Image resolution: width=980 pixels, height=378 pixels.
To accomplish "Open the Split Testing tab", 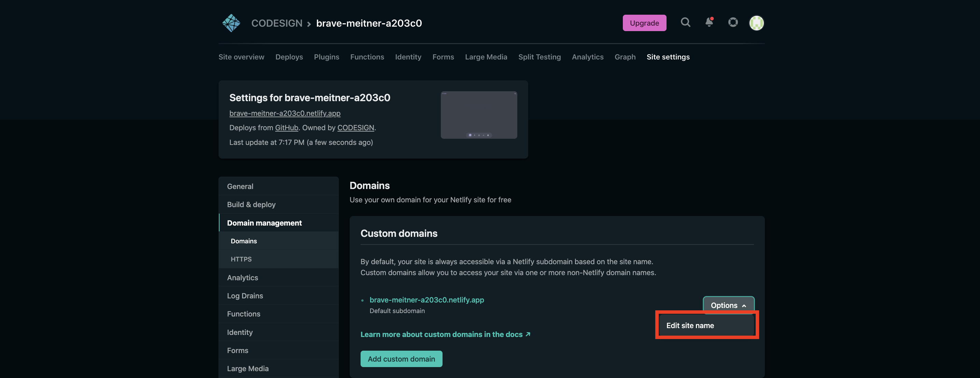I will tap(539, 57).
